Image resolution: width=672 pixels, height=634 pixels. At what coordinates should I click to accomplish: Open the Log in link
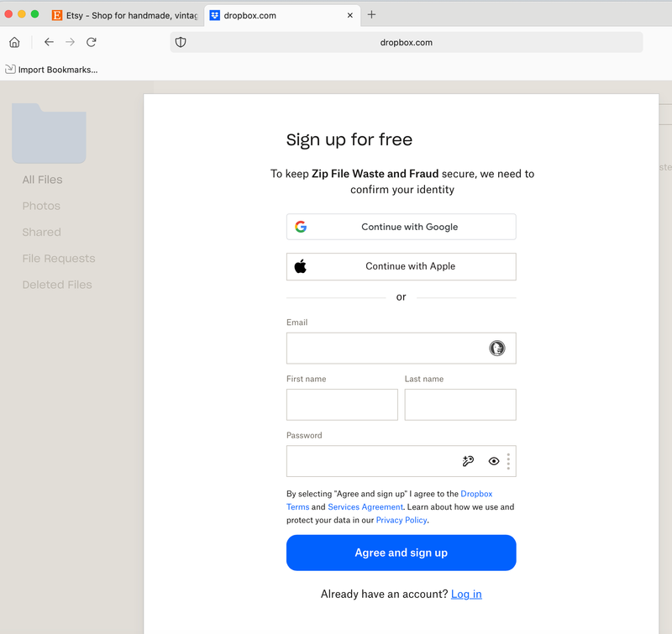click(x=466, y=594)
